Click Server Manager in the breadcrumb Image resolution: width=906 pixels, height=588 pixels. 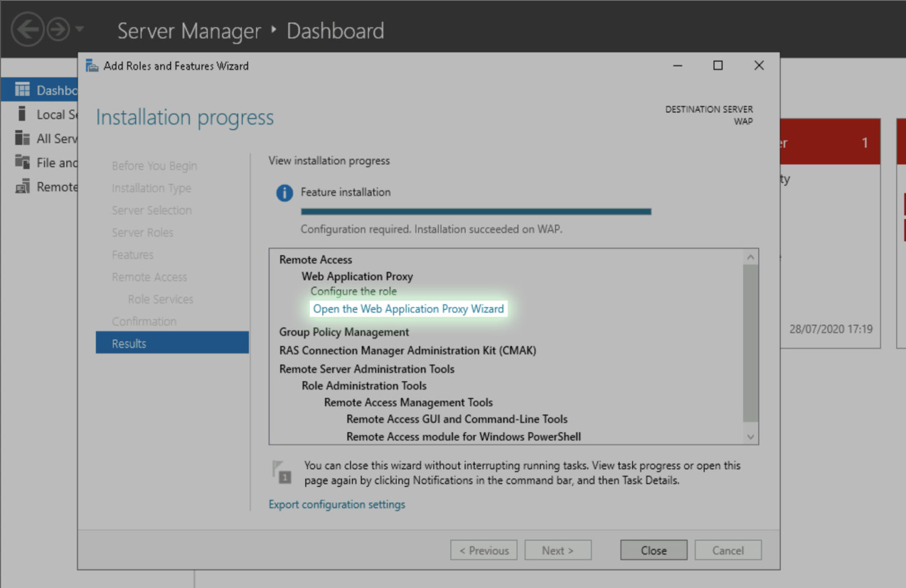click(188, 31)
